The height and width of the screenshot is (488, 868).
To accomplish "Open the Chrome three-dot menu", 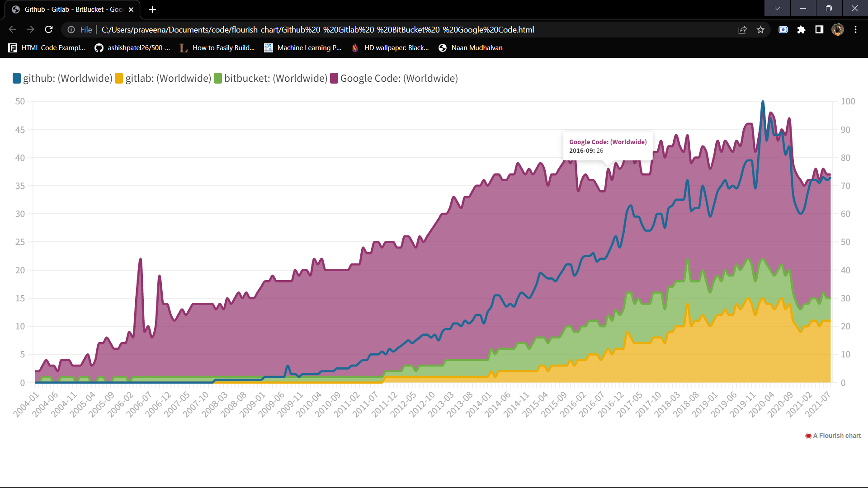I will pos(855,29).
